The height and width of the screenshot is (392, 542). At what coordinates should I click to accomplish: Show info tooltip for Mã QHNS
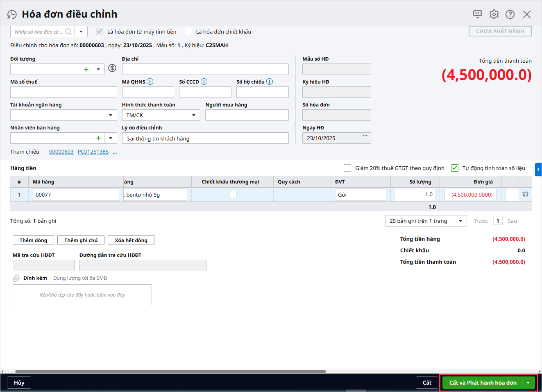pyautogui.click(x=150, y=82)
